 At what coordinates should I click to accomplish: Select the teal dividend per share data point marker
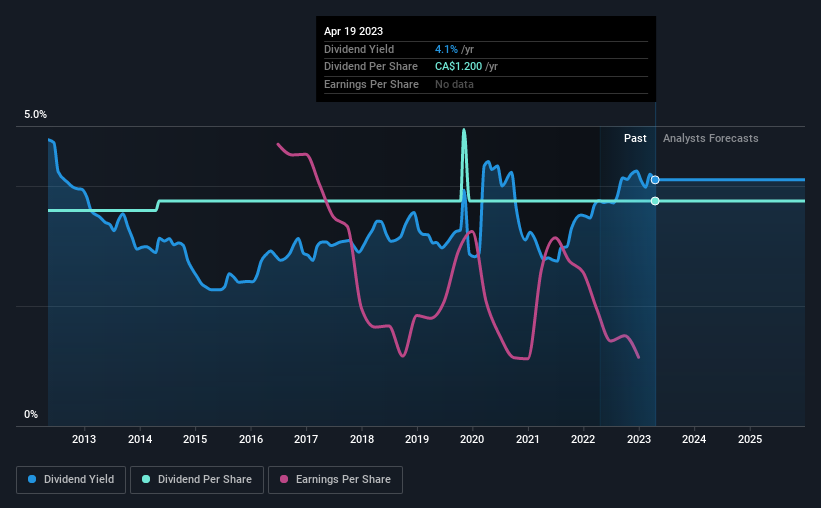coord(655,201)
